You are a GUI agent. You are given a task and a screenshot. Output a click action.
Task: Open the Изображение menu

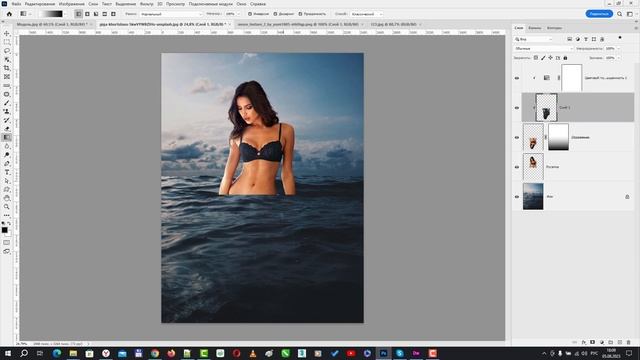tap(72, 4)
